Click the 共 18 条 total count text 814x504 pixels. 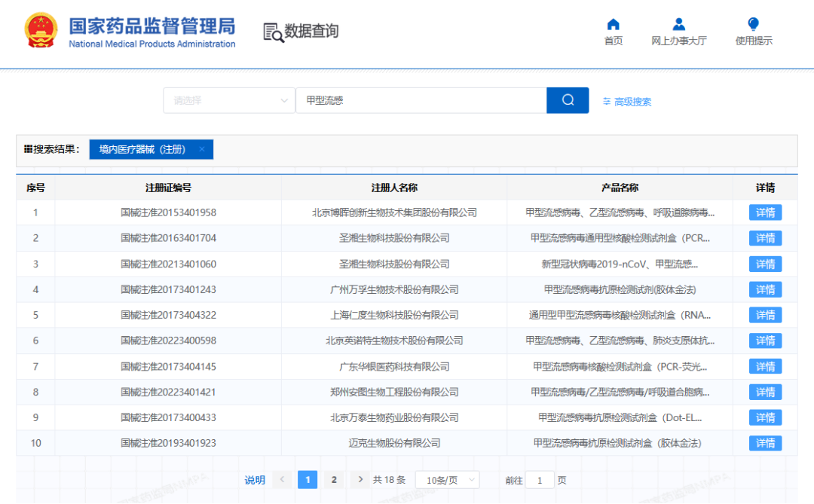point(389,480)
